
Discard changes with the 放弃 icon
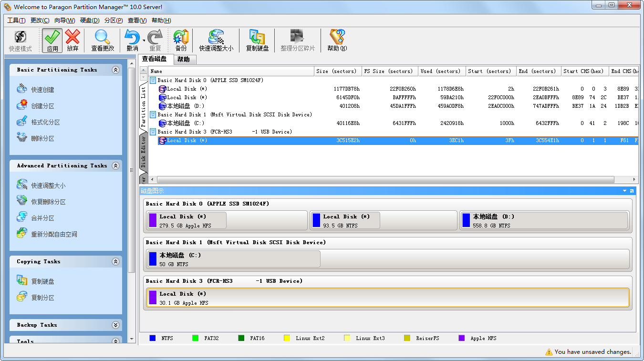pos(73,41)
